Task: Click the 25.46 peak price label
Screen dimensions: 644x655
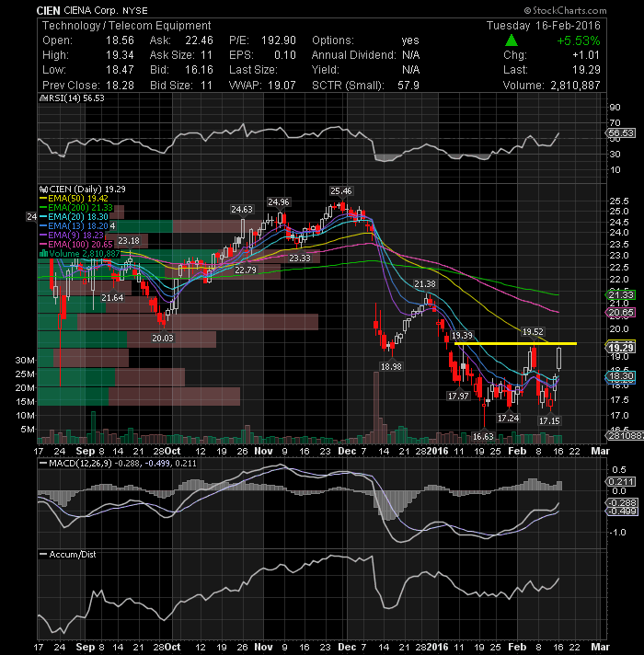Action: pyautogui.click(x=340, y=191)
